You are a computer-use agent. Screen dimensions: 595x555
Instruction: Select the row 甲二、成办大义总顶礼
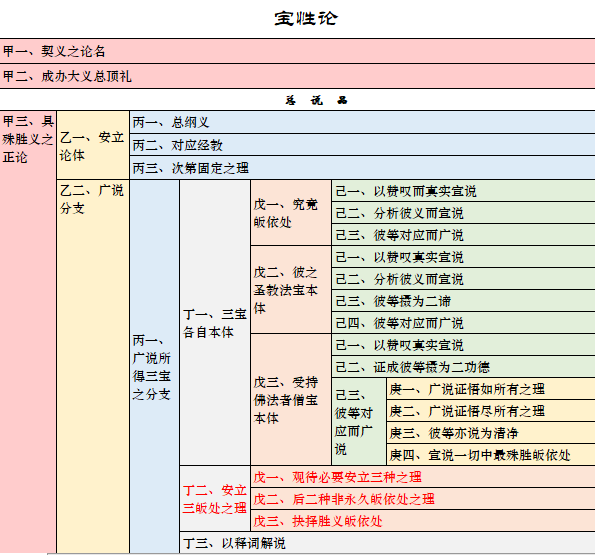click(298, 76)
